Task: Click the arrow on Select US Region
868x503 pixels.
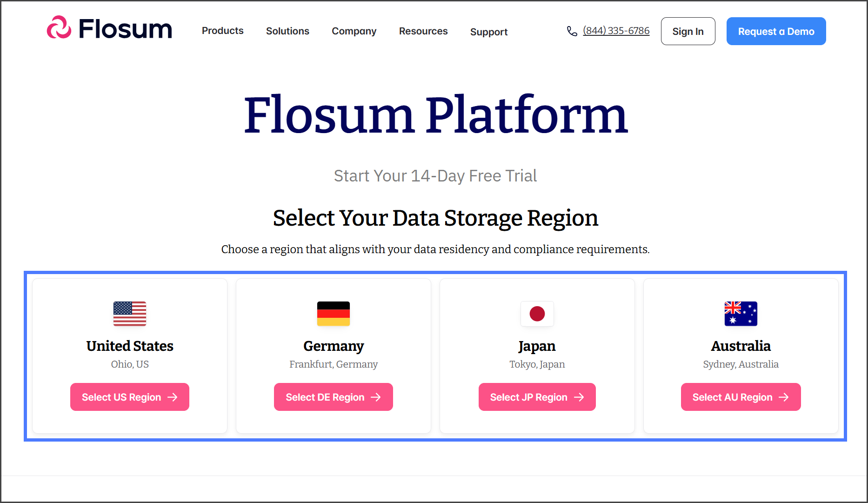Action: 173,397
